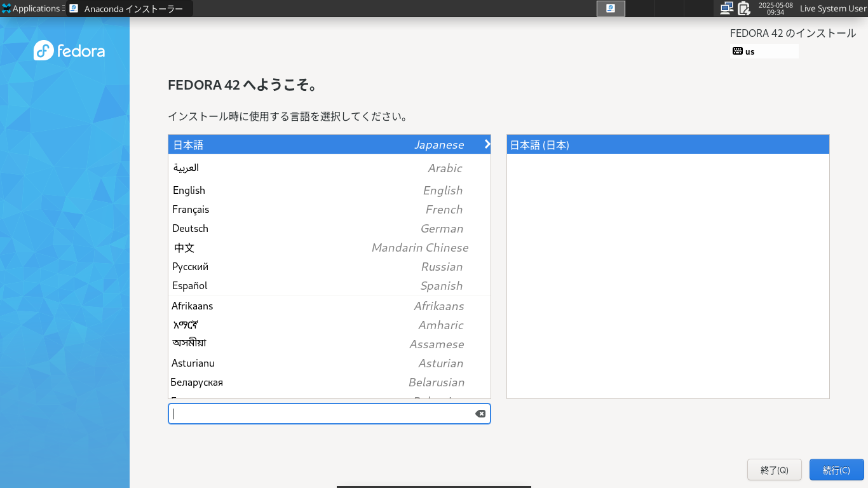Select the Afrikaans language row
The width and height of the screenshot is (868, 488).
pos(329,306)
